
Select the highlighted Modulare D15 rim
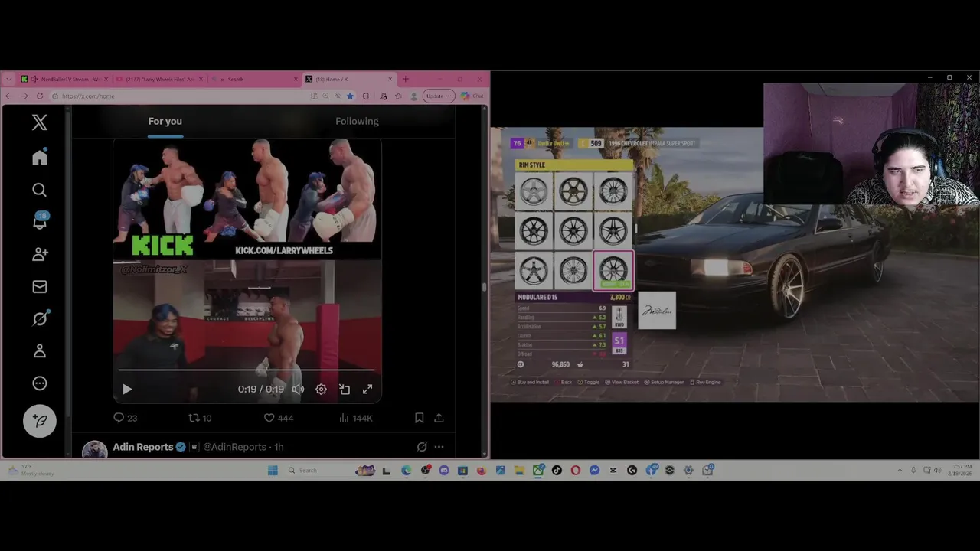point(613,271)
